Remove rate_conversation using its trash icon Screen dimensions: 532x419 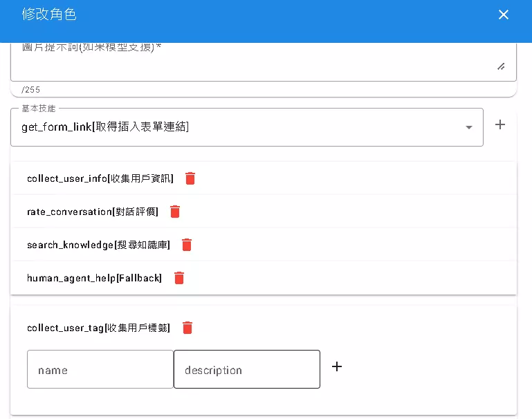(175, 212)
